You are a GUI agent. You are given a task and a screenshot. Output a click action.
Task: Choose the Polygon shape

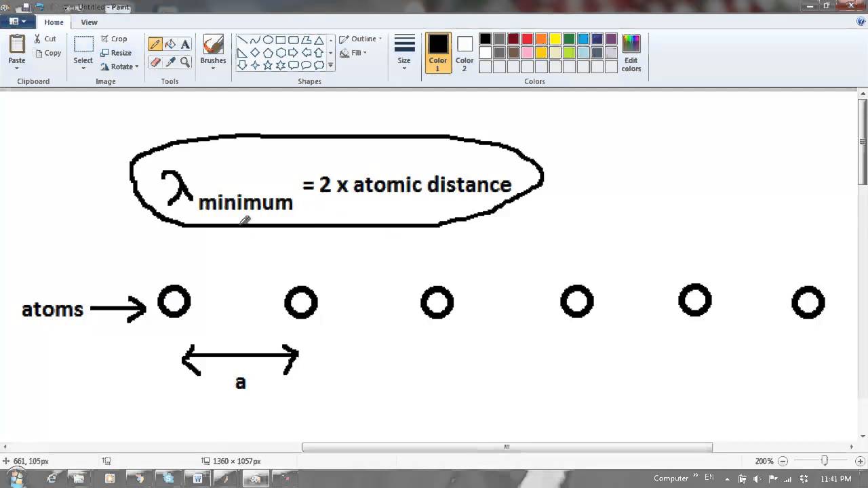coord(306,40)
